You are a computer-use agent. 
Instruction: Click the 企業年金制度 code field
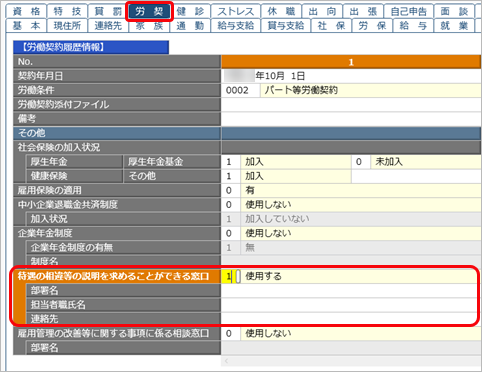[x=231, y=233]
